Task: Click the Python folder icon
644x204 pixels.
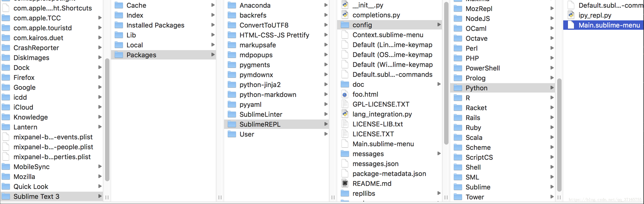Action: pos(458,88)
